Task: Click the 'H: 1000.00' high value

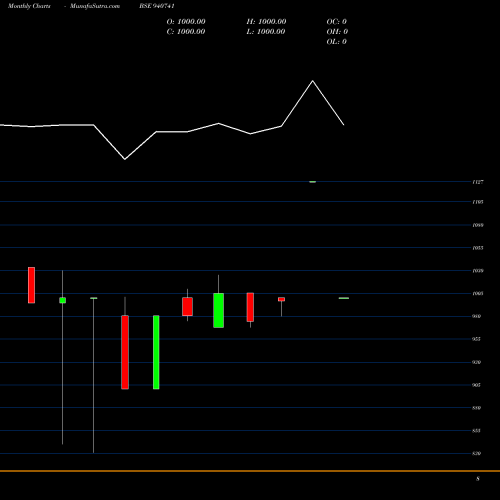Action: coord(266,22)
